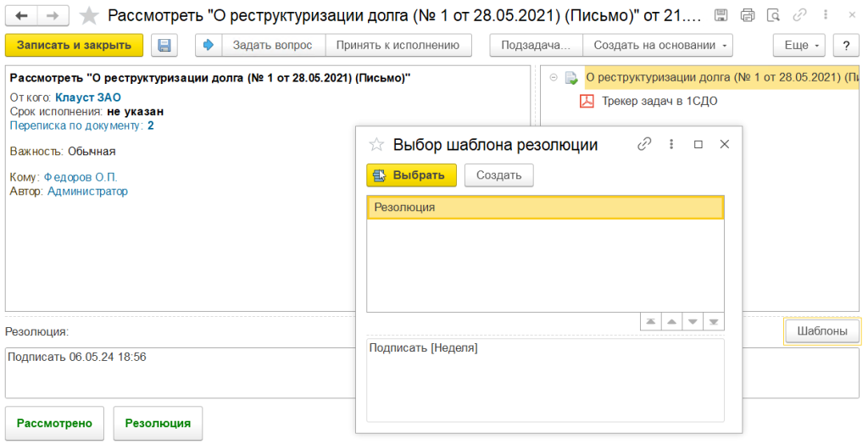The height and width of the screenshot is (444, 868).
Task: Select the "Резолюция" template row
Action: [544, 208]
